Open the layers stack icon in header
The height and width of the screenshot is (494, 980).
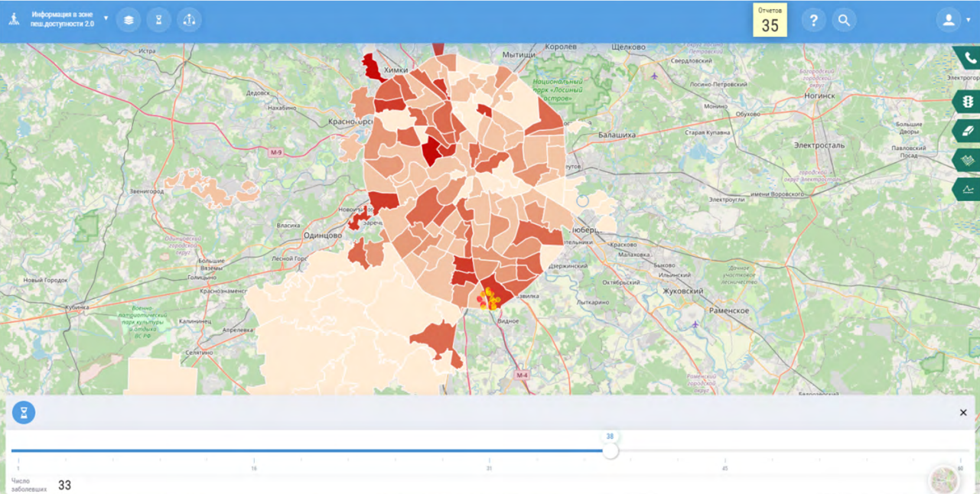[x=129, y=20]
